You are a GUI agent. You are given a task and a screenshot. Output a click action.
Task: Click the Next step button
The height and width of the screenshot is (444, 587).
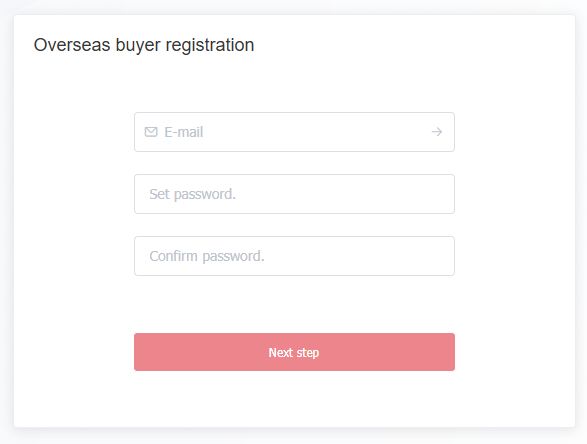294,352
